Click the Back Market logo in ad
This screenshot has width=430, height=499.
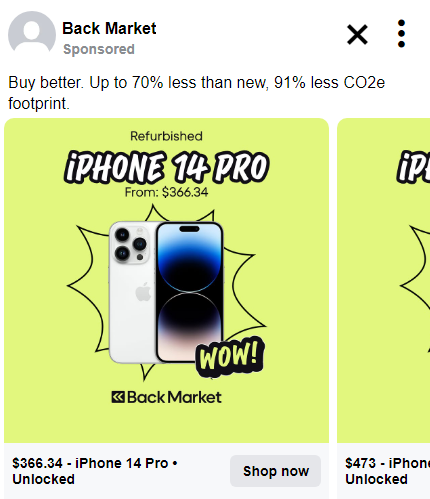(166, 397)
